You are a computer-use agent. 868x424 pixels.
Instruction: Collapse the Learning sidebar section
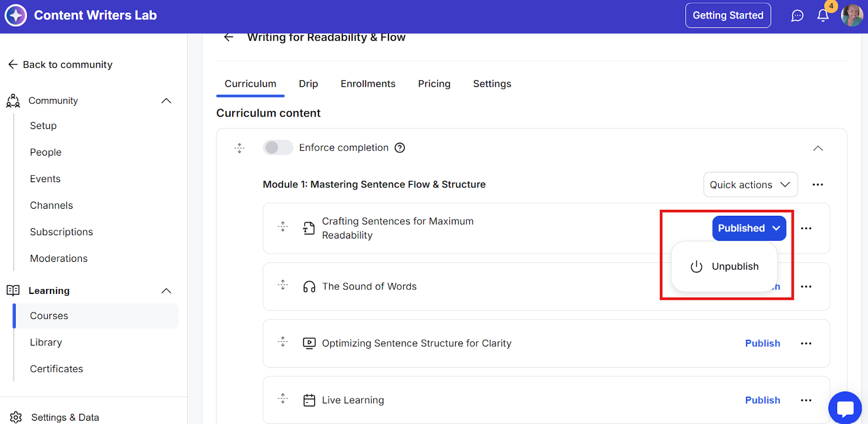pos(167,291)
